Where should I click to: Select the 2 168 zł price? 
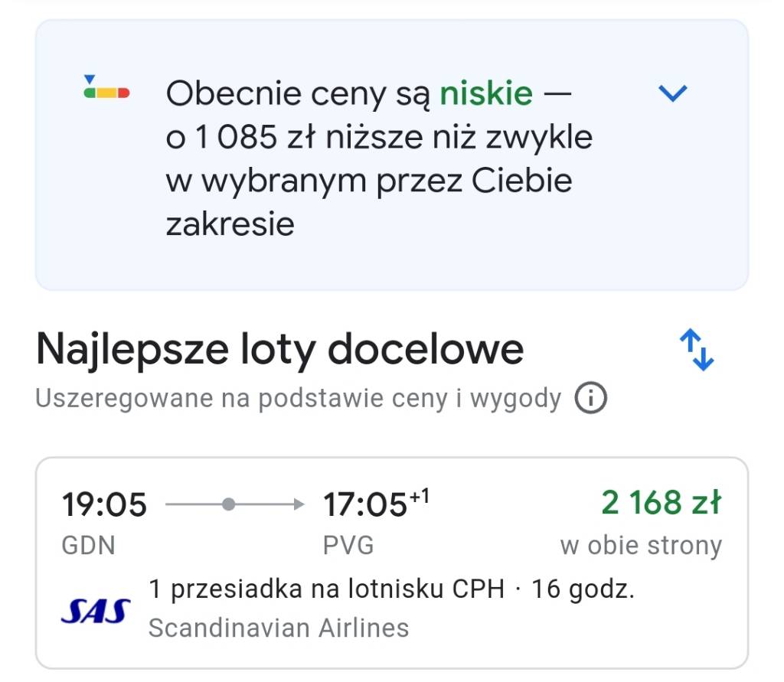(x=661, y=502)
